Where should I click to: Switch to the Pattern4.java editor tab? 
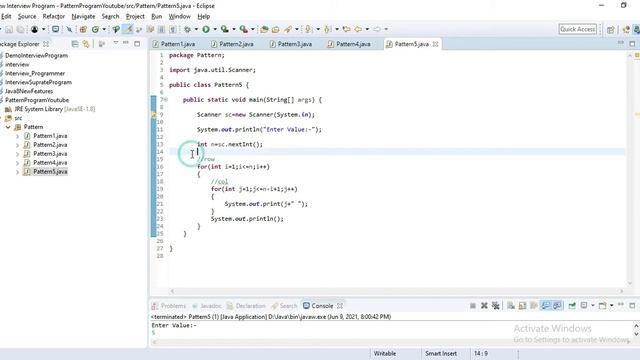349,44
